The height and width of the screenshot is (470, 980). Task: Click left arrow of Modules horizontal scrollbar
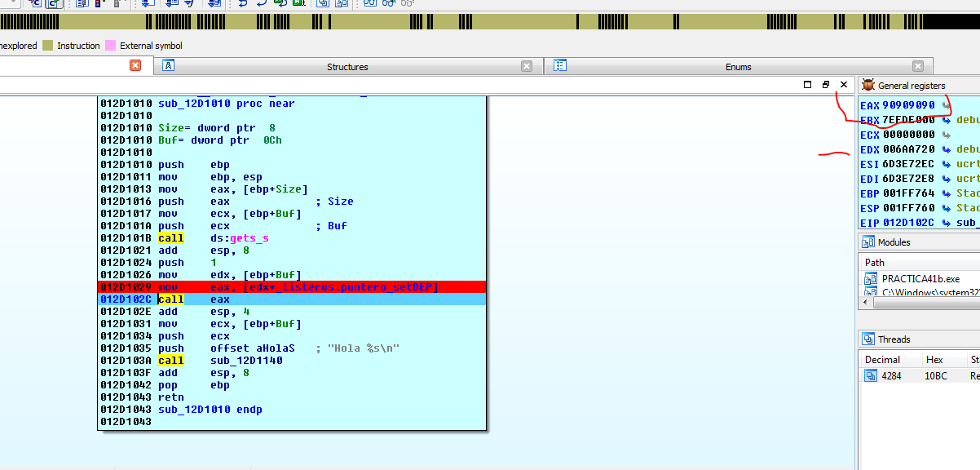[865, 303]
